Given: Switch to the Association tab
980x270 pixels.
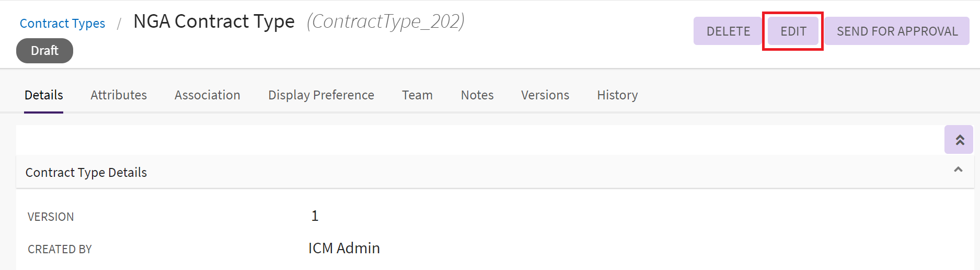Looking at the screenshot, I should pos(207,95).
